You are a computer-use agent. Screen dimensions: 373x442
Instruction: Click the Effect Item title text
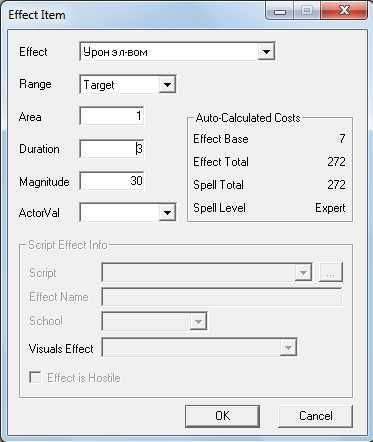pyautogui.click(x=37, y=15)
